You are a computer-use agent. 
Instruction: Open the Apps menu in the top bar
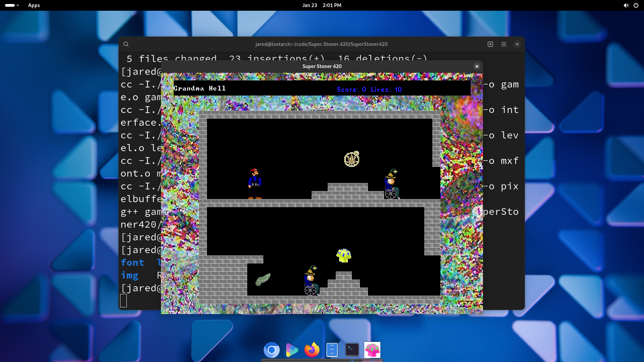tap(34, 5)
